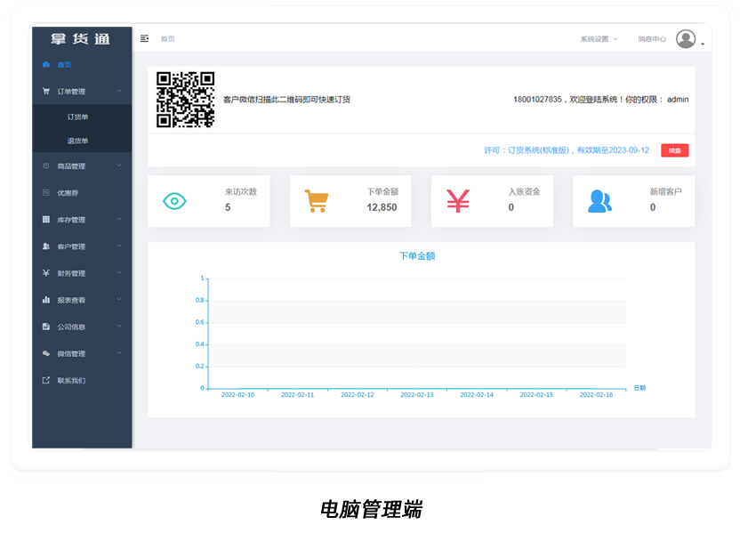The height and width of the screenshot is (549, 756).
Task: Click the 2022-02-10 axis label
Action: pyautogui.click(x=237, y=395)
